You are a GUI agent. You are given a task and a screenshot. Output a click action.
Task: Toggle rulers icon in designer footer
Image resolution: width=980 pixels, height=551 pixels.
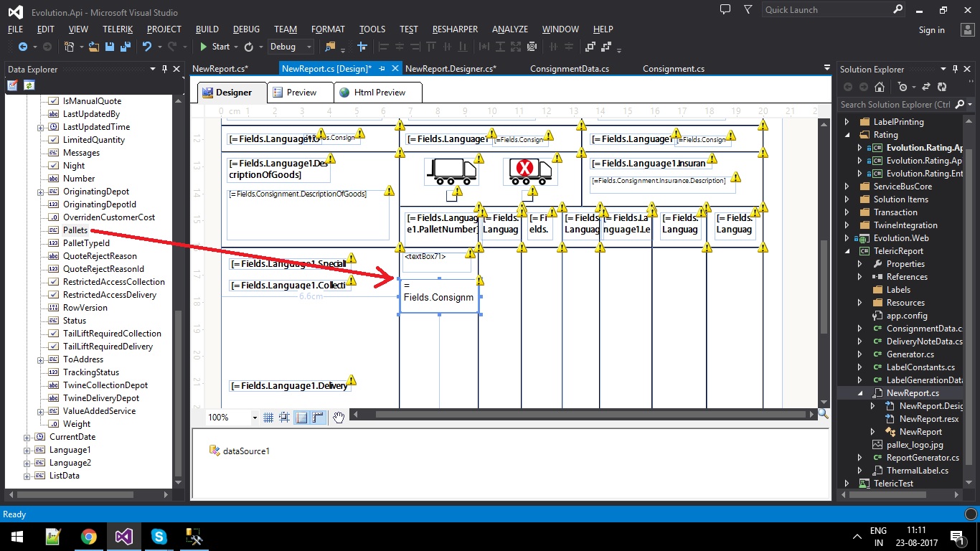pos(319,418)
